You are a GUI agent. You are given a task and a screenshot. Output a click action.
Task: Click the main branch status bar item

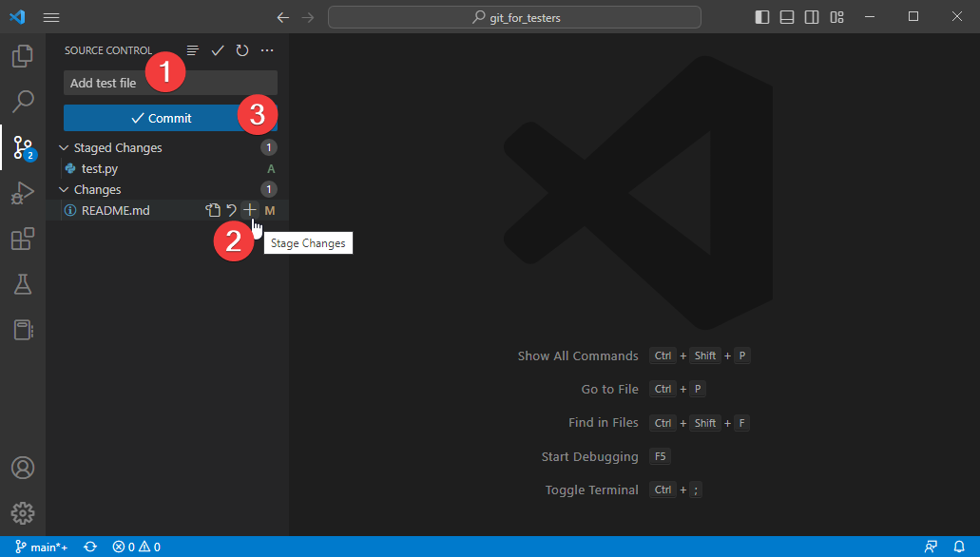41,547
